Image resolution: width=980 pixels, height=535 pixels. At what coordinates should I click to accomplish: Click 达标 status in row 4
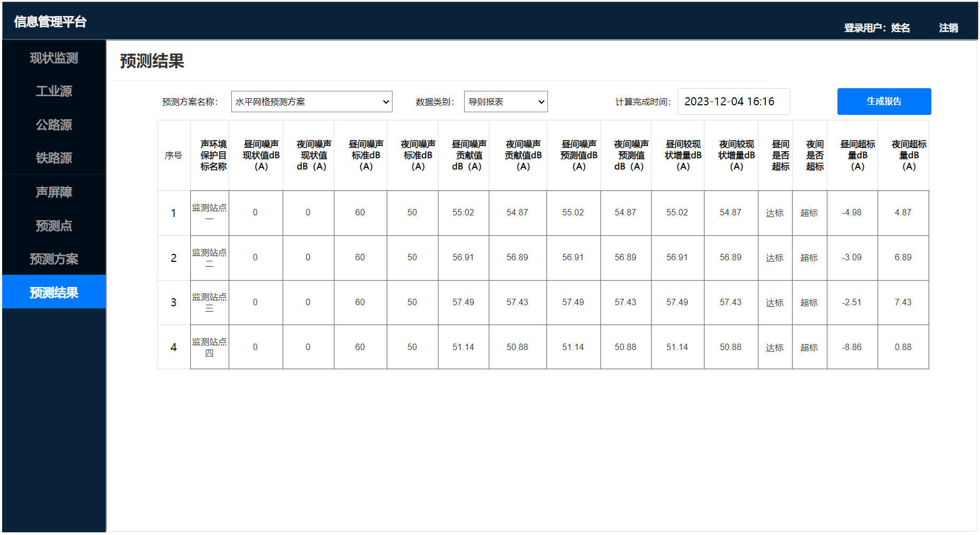click(x=774, y=347)
